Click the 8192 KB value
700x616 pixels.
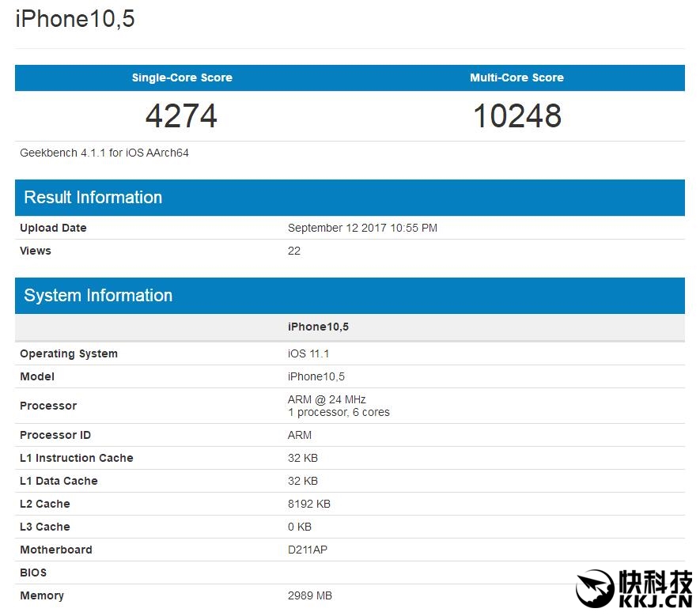[309, 504]
